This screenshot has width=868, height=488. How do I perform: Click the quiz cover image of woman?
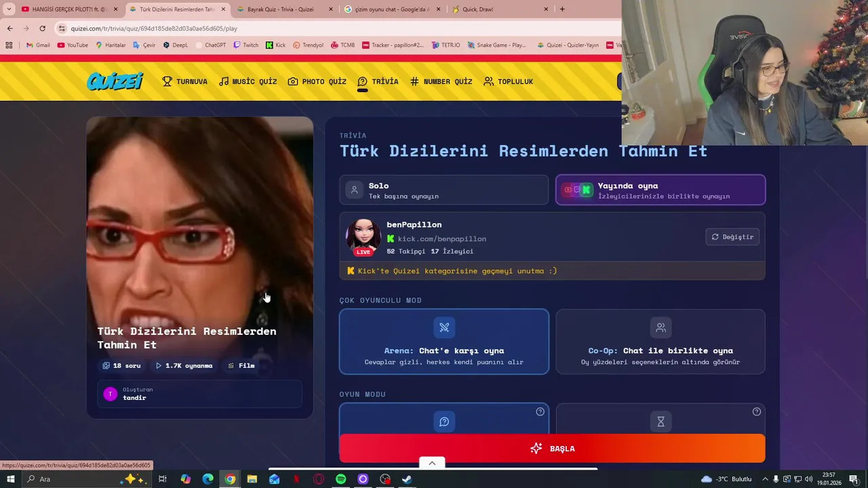pos(200,224)
